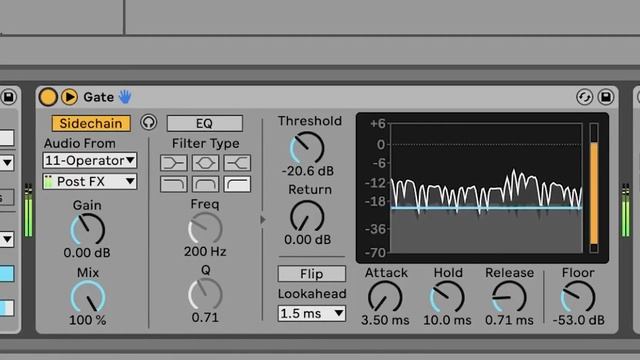
Task: Select the low-pass filter type
Action: click(x=173, y=184)
